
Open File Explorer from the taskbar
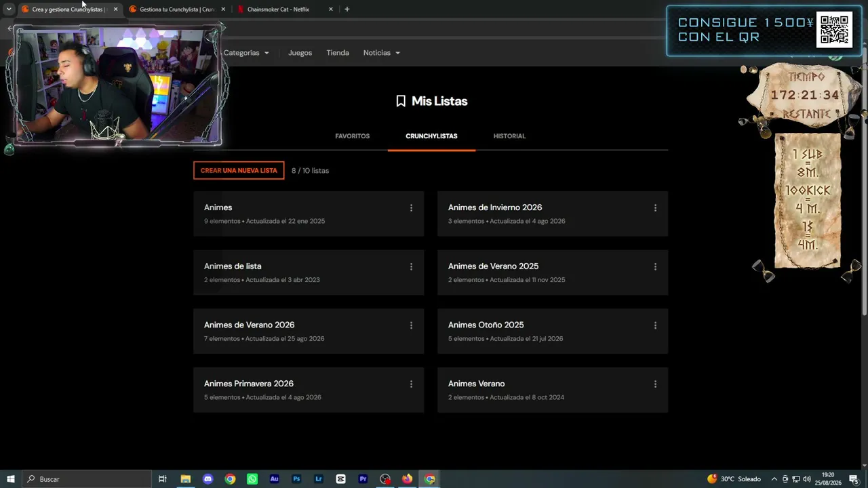click(185, 479)
